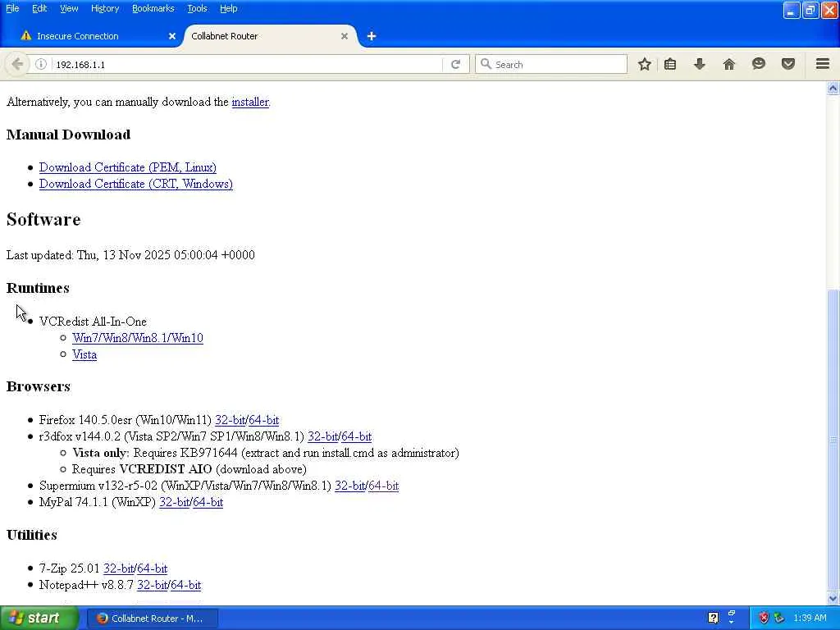Screen dimensions: 840x630
Task: Click the taskbar clock showing 1:39 AM
Action: (x=810, y=619)
